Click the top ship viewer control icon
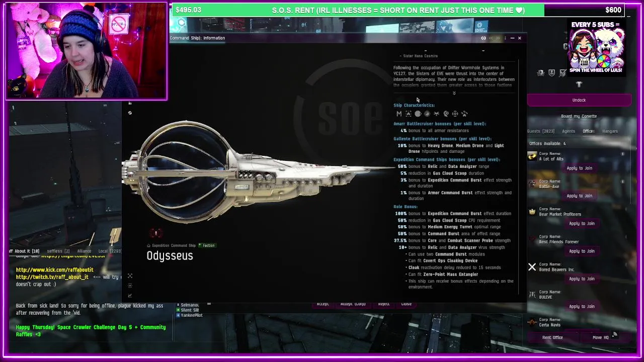The width and height of the screenshot is (644, 362). point(130,276)
